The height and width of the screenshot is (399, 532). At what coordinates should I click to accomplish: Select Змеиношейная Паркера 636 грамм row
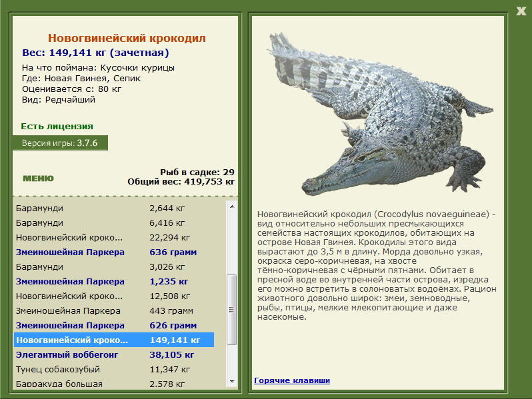click(113, 252)
